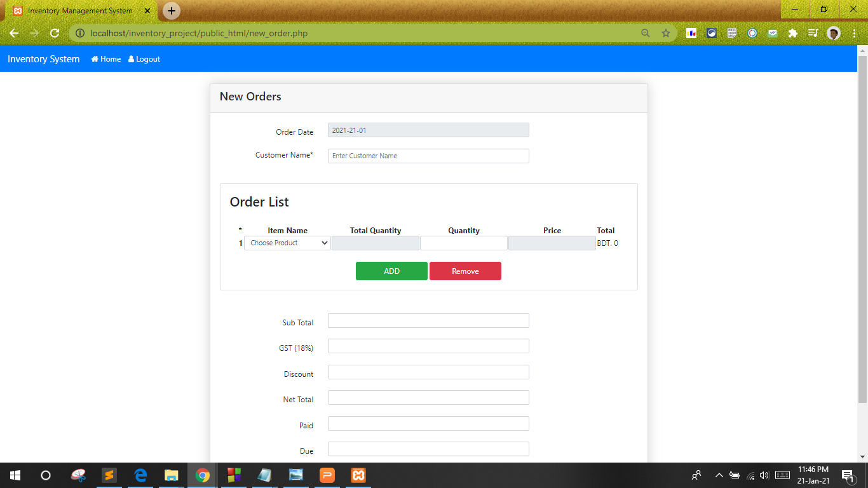
Task: Bookmark this page with the star icon
Action: pos(665,33)
